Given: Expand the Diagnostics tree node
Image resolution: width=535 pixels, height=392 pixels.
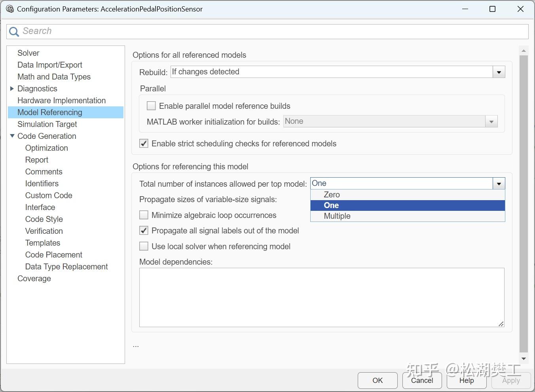Looking at the screenshot, I should tap(12, 89).
